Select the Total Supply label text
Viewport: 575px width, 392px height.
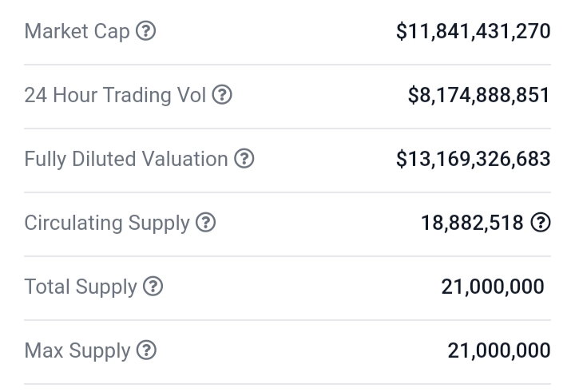81,287
